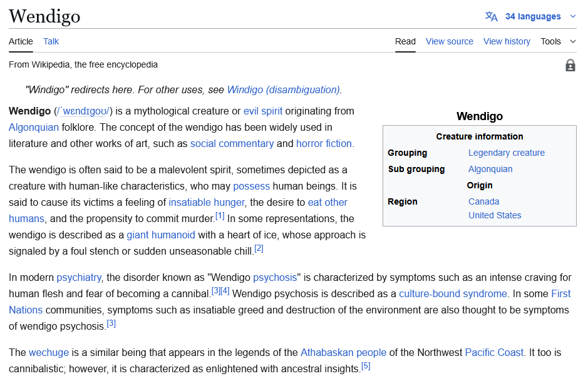Viewport: 588px width, 386px height.
Task: Expand the 34 languages dropdown chevron
Action: tap(572, 16)
